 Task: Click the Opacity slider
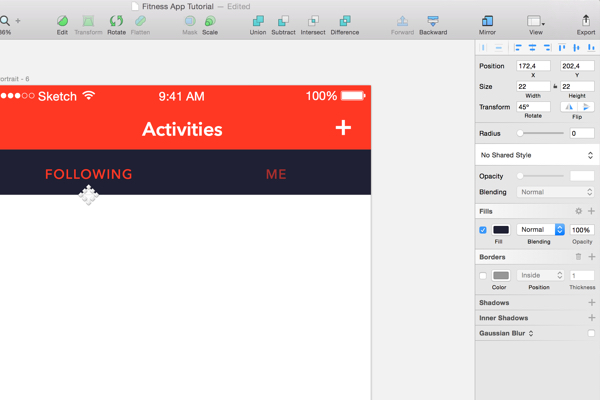pos(540,176)
